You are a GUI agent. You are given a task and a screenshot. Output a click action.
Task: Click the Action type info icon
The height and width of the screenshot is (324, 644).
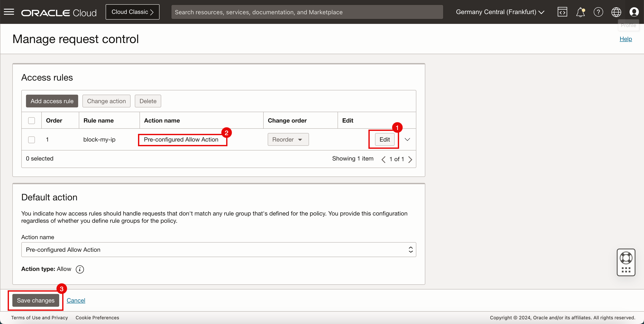[80, 269]
